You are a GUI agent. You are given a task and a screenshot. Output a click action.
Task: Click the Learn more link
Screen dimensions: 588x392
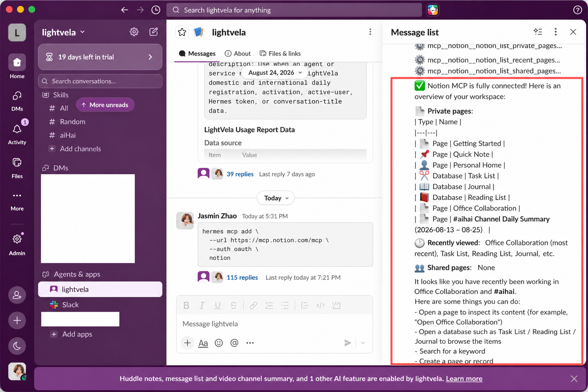[464, 379]
